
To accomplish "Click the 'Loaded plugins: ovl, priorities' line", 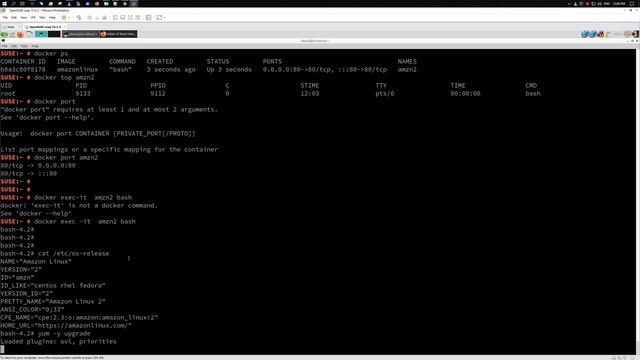I will (58, 342).
